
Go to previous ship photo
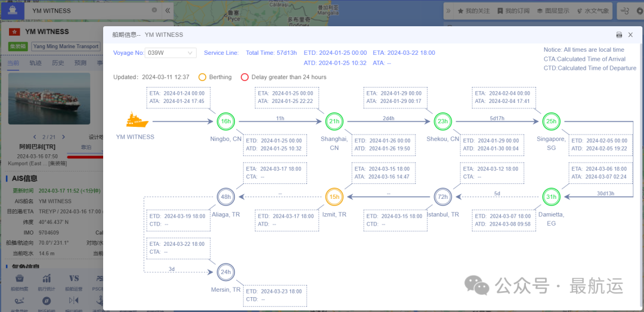[34, 137]
